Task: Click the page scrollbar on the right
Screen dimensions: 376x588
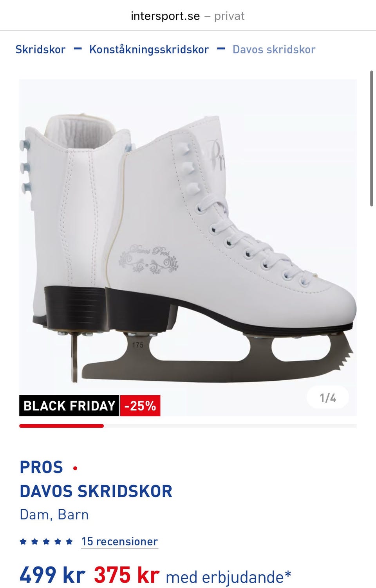Action: [372, 138]
